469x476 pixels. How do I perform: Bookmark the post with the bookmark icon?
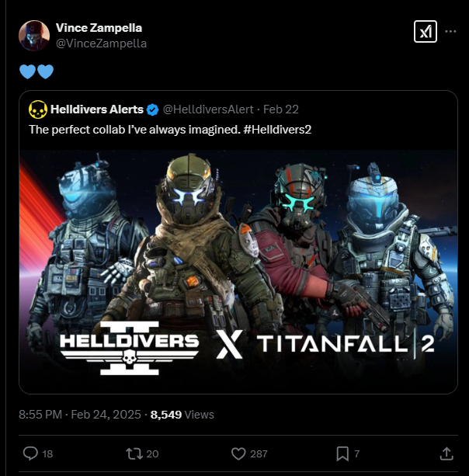343,453
